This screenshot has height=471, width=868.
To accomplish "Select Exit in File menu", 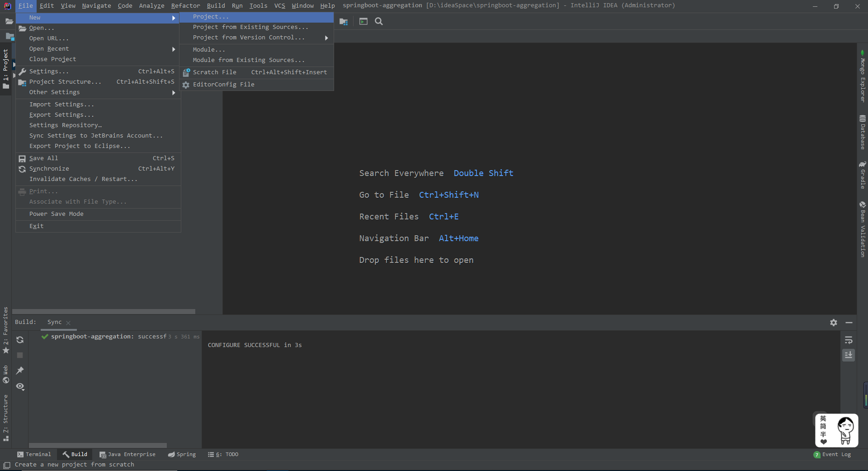I will [x=98, y=226].
